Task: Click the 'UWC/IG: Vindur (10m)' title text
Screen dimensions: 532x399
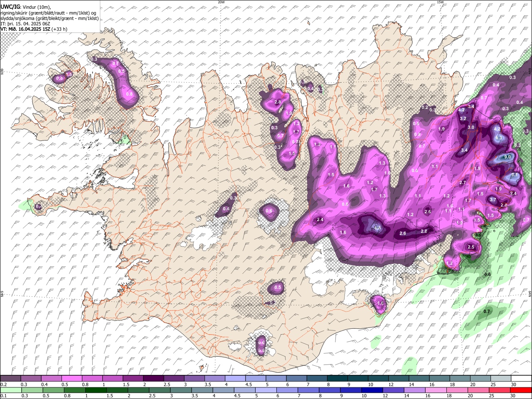Action: point(26,7)
